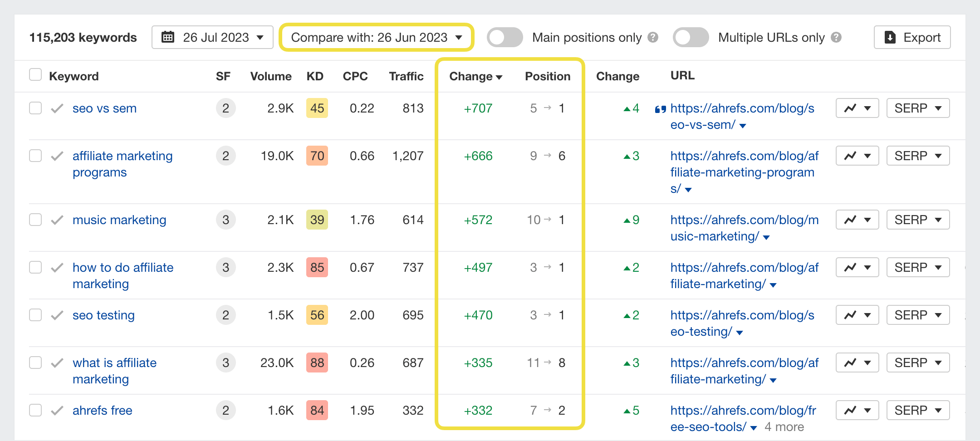This screenshot has height=441, width=980.
Task: Click the KD 85 colored difficulty badge
Action: 317,268
